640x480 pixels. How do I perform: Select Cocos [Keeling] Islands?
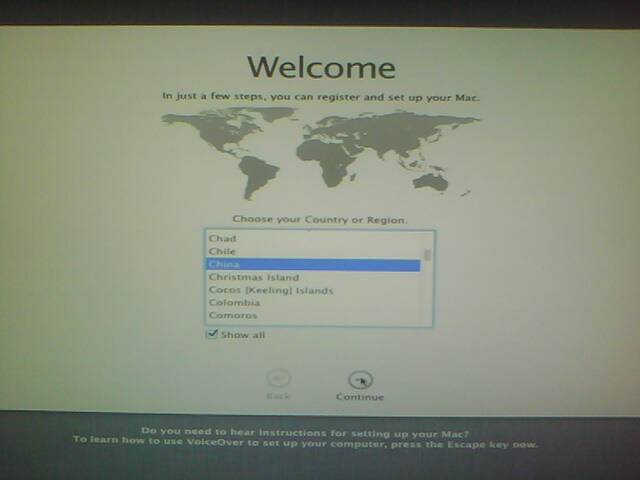point(271,291)
